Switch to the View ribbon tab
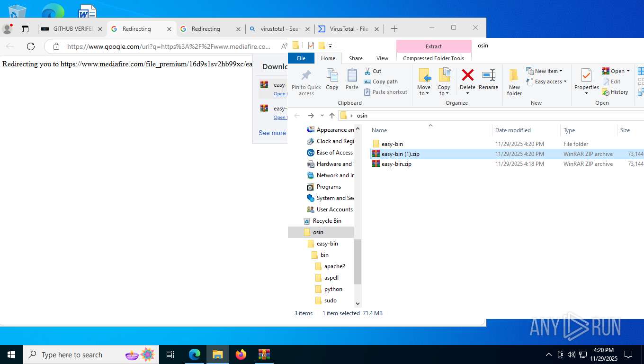Viewport: 644px width, 364px height. 382,58
